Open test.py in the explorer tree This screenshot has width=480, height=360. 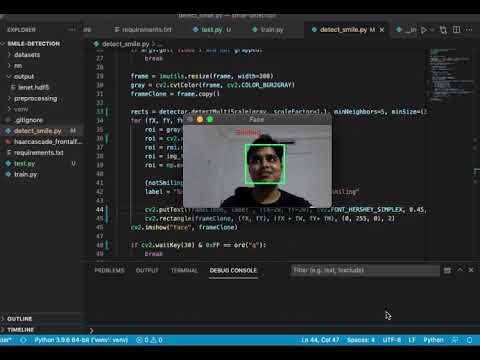[x=24, y=163]
